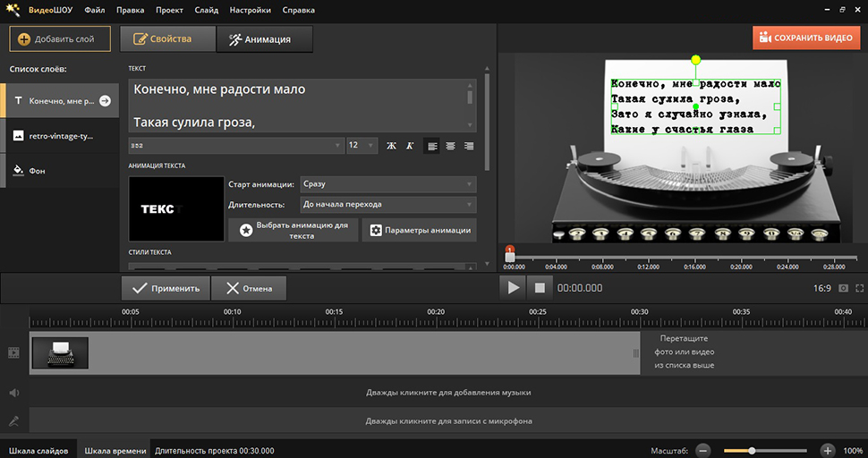868x458 pixels.
Task: Switch to Шкала времени tab
Action: click(x=115, y=451)
